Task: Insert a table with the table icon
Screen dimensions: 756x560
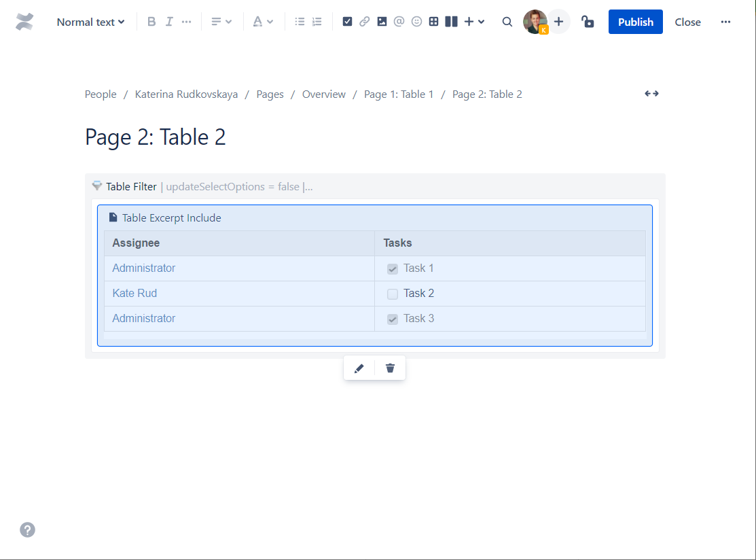Action: tap(433, 21)
